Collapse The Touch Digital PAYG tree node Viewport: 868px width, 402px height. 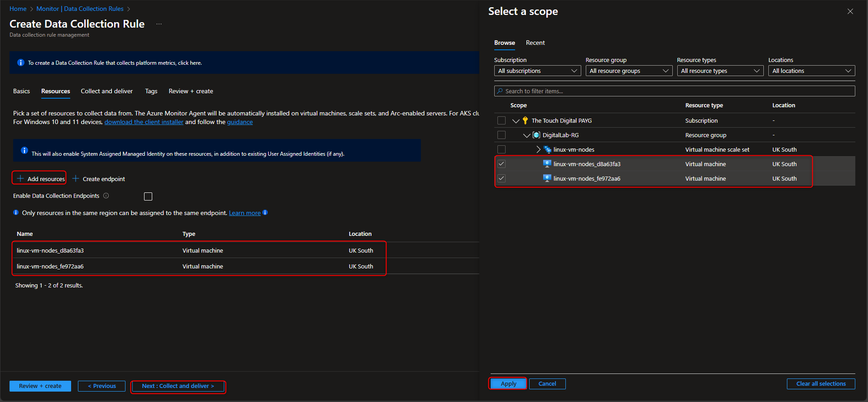tap(516, 121)
